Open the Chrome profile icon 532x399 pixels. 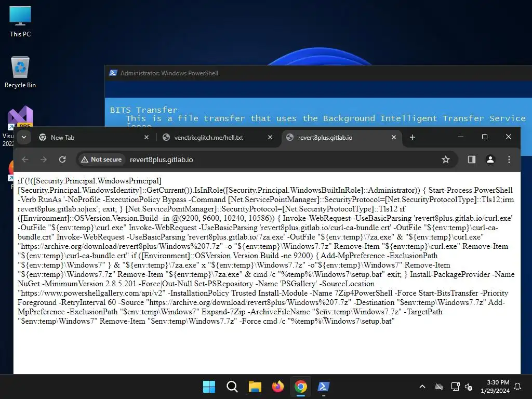[490, 159]
